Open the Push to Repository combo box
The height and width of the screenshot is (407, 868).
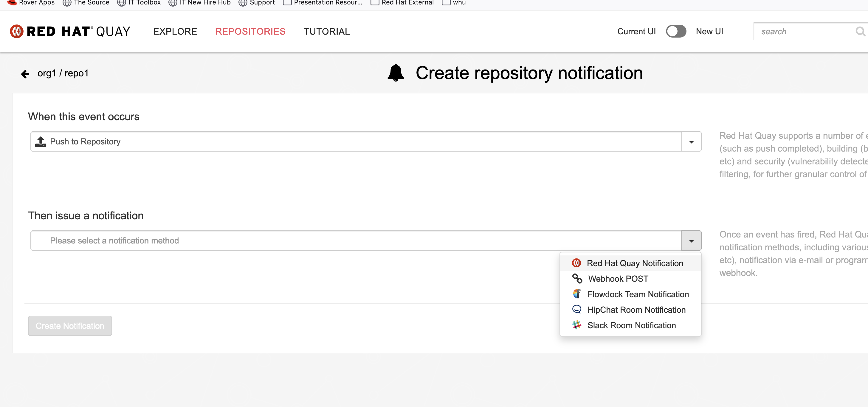356,142
